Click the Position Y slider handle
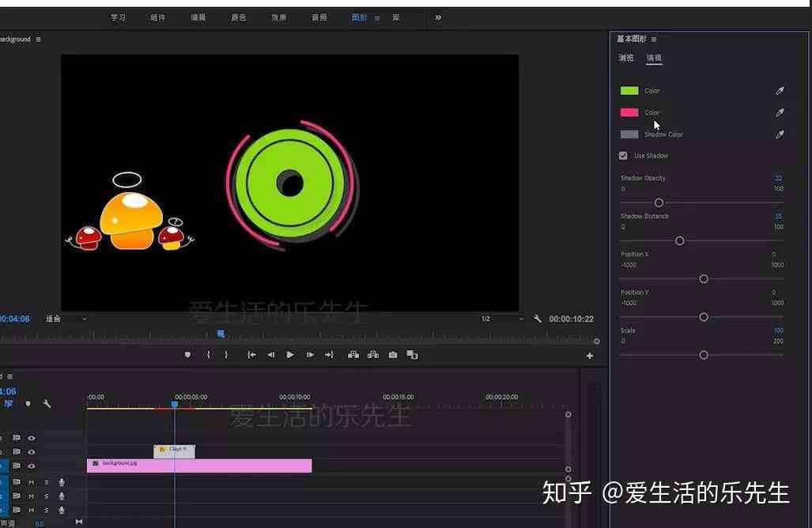Viewport: 812px width, 528px height. pos(703,317)
